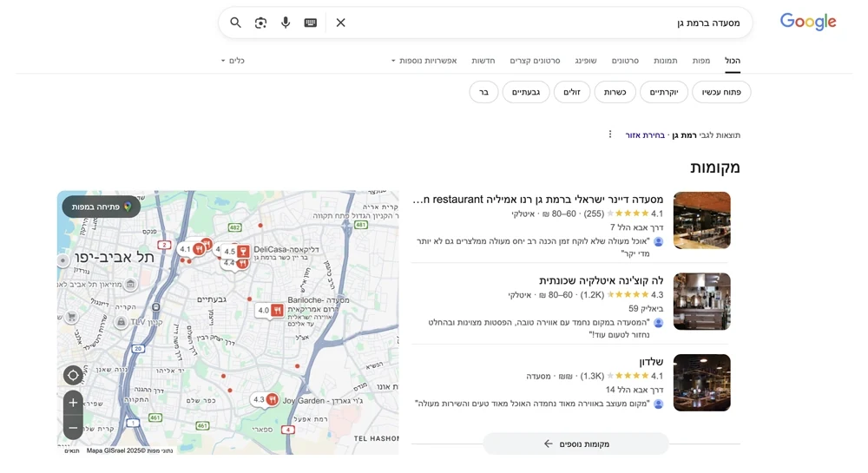
Task: Click the מקומות נוספים button
Action: pos(575,443)
